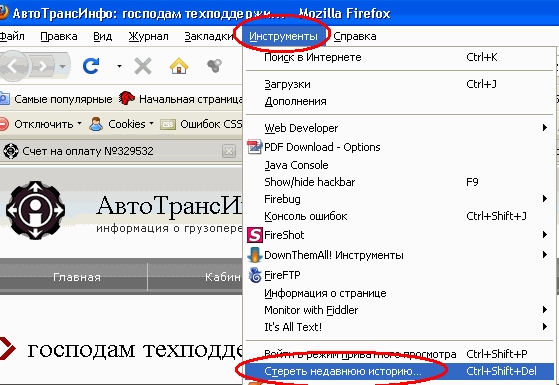559x385 pixels.
Task: Open the Правка menu
Action: pos(58,36)
